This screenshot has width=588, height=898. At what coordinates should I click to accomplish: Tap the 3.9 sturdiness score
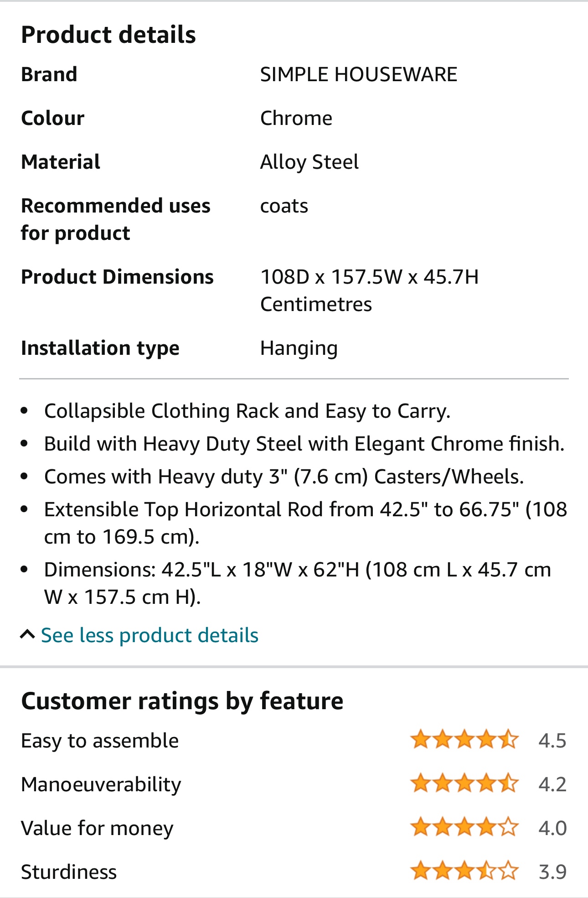[x=552, y=872]
